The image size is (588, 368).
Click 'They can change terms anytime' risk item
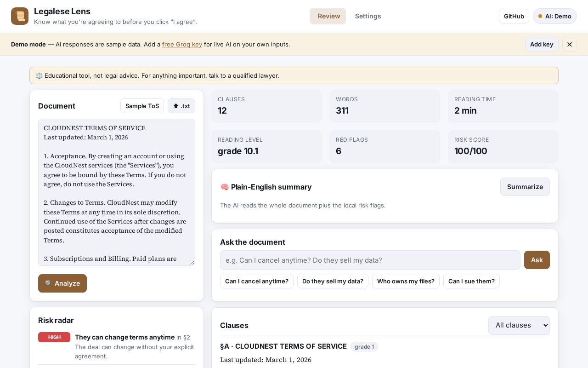coord(124,337)
